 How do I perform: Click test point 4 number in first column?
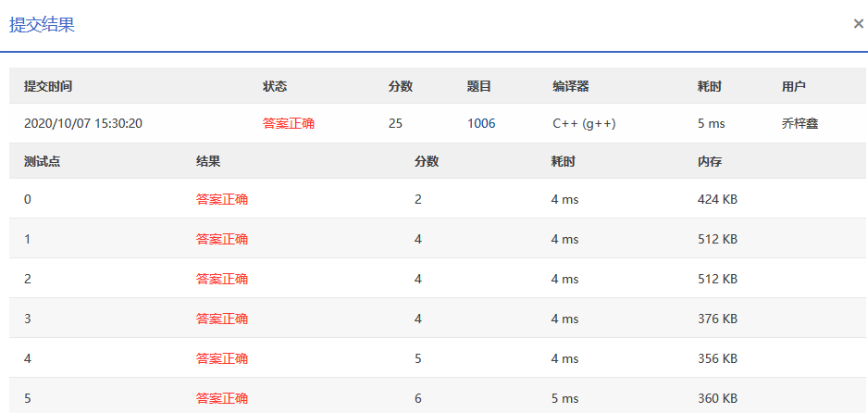[x=28, y=358]
